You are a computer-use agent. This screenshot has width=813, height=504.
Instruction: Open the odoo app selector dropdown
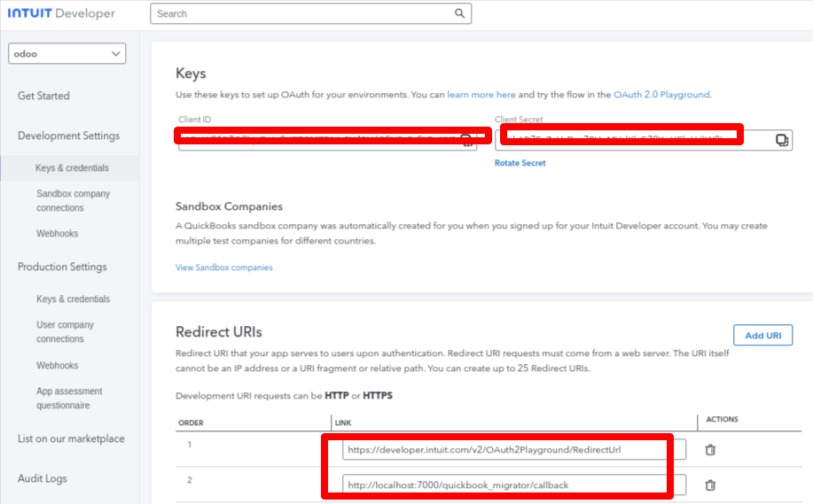pyautogui.click(x=66, y=53)
